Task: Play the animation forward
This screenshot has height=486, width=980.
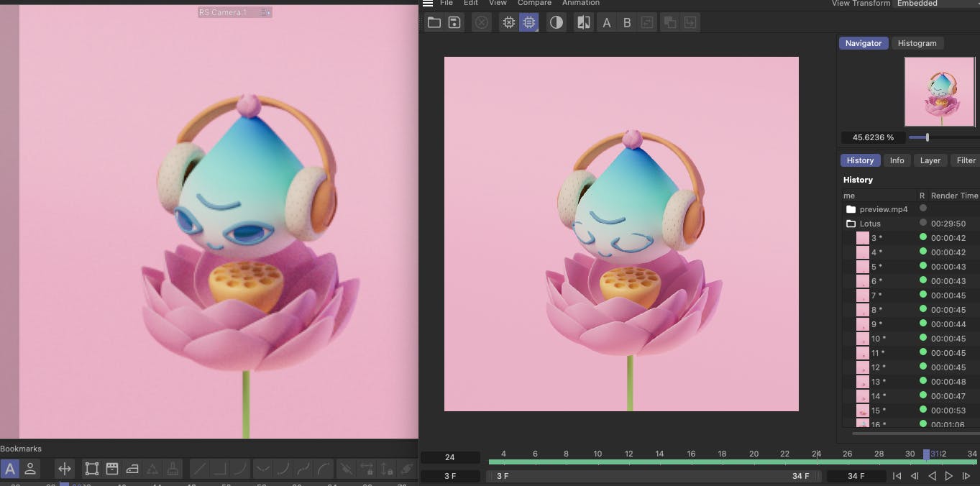Action: [949, 476]
